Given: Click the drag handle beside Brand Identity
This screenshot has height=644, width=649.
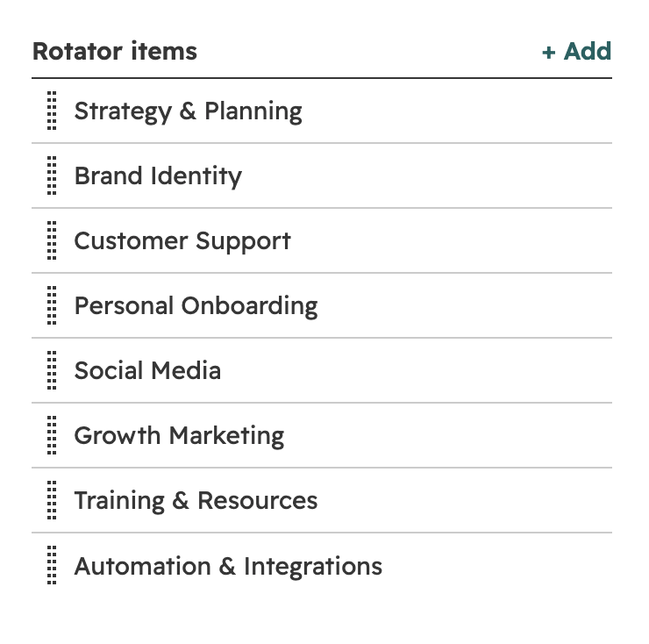Looking at the screenshot, I should (52, 175).
